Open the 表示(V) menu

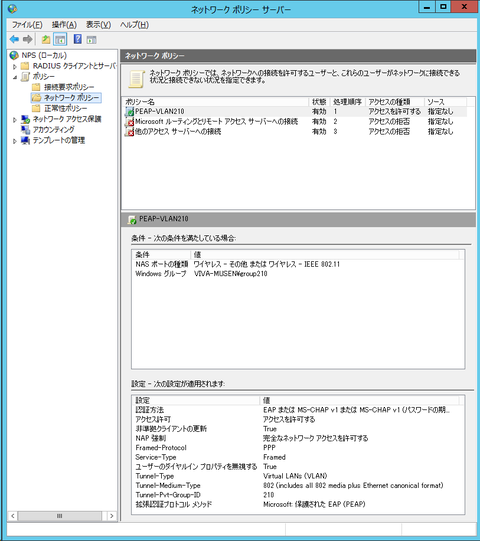pyautogui.click(x=98, y=25)
